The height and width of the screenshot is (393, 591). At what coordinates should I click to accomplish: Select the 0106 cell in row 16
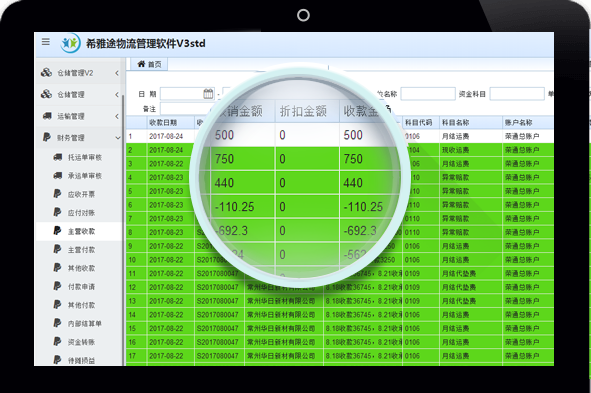421,342
